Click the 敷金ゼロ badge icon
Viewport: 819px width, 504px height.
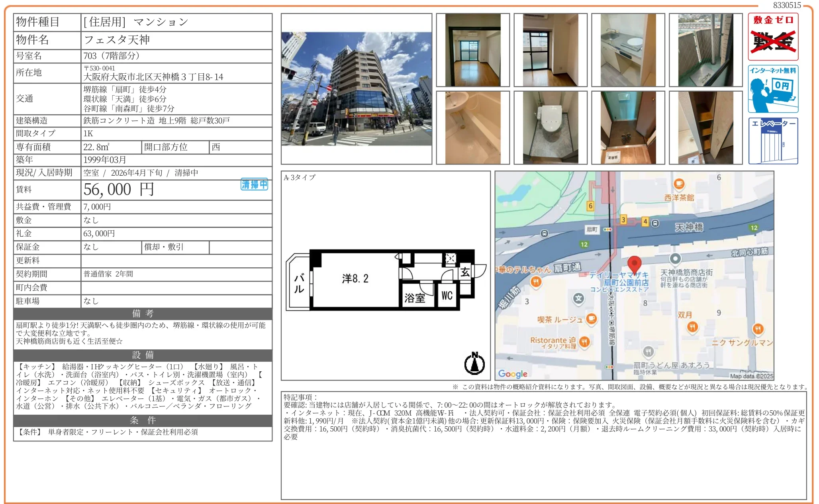pyautogui.click(x=773, y=37)
